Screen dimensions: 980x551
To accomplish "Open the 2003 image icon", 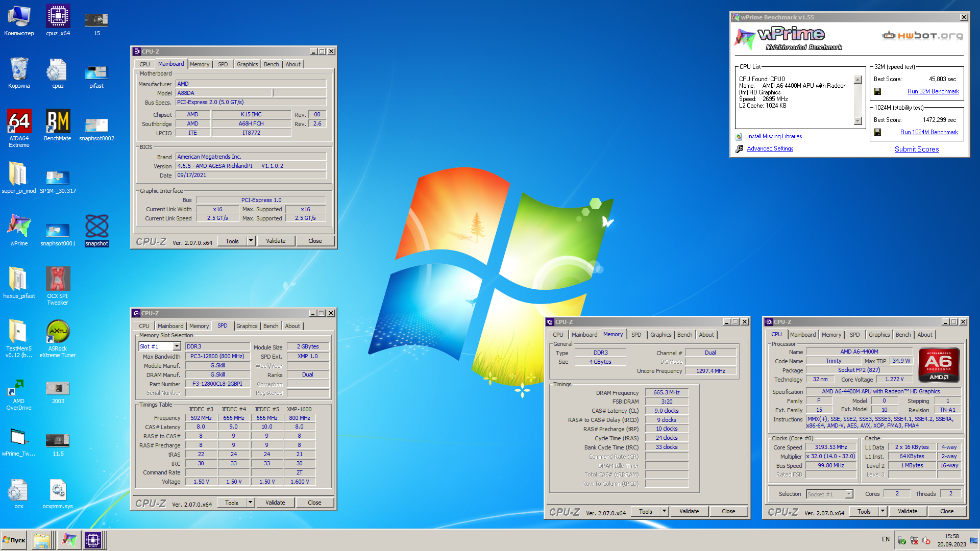I will (x=58, y=391).
